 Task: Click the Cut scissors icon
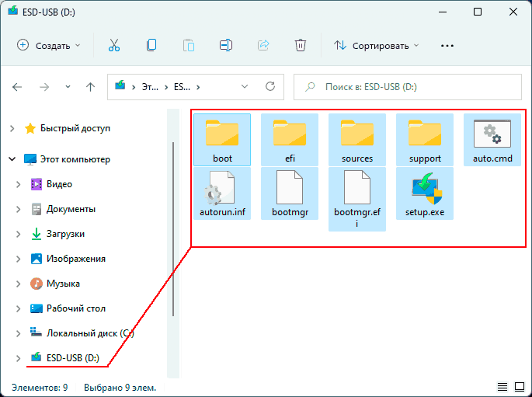(114, 45)
